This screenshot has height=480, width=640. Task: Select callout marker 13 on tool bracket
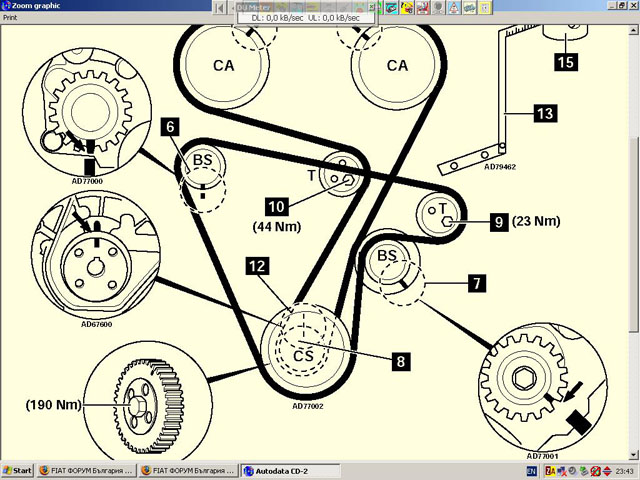[x=544, y=114]
